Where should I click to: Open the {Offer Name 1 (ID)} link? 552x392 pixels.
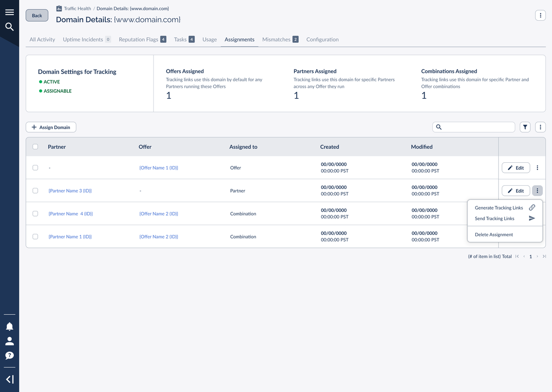tap(159, 168)
